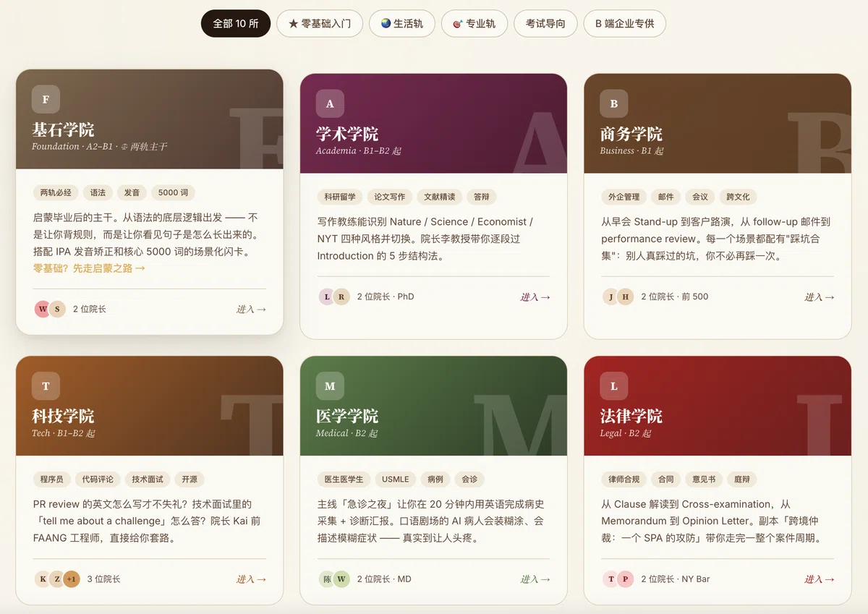Image resolution: width=868 pixels, height=614 pixels.
Task: Click the J avatar on 商务学院 card
Action: click(x=611, y=297)
